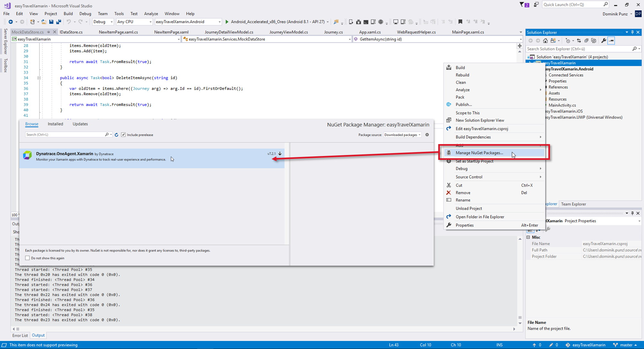Click Output window vertical scrollbar down arrow
This screenshot has height=349, width=644.
point(520,323)
